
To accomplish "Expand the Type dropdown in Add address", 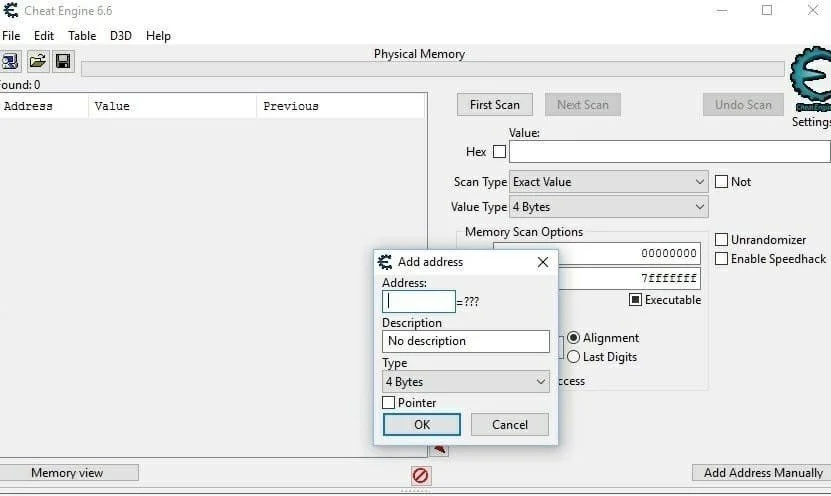I will coord(466,382).
